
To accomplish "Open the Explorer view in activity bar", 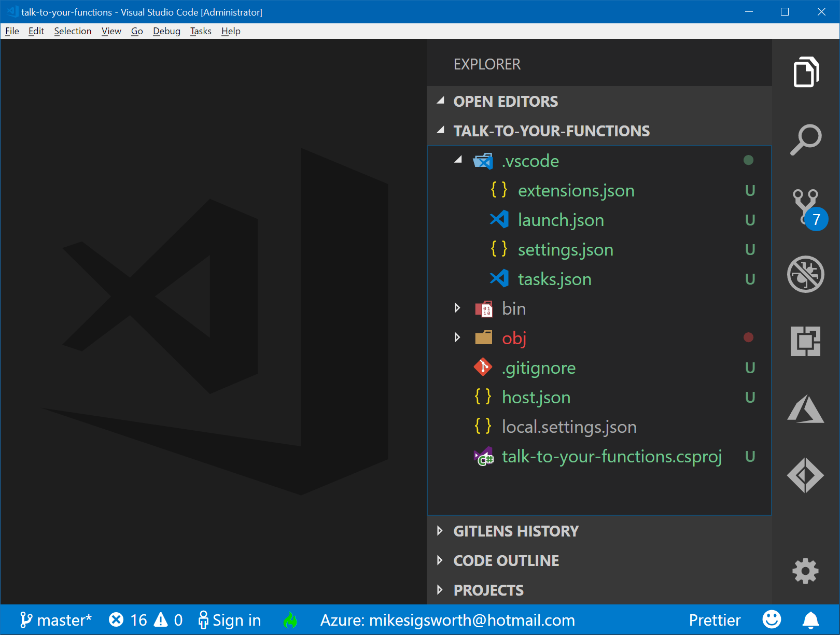I will tap(806, 72).
